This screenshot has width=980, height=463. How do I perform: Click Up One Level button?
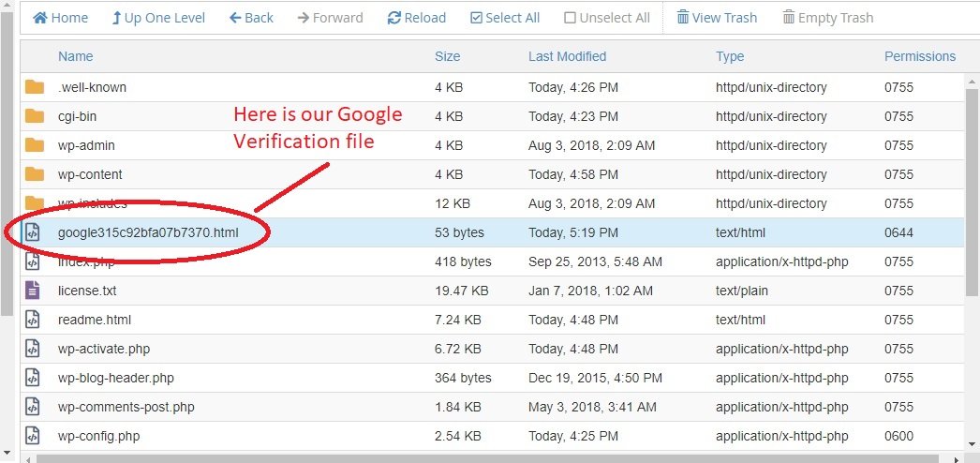158,18
